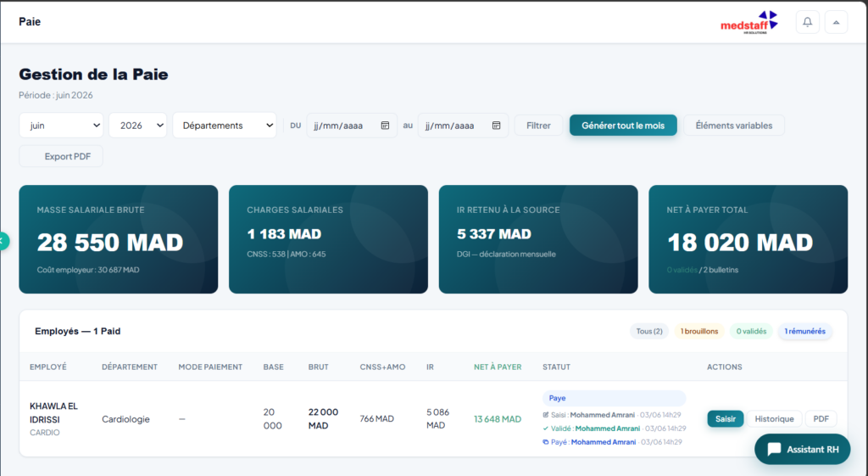Click the MODE PAIEMENT column header
This screenshot has height=476, width=868.
210,367
